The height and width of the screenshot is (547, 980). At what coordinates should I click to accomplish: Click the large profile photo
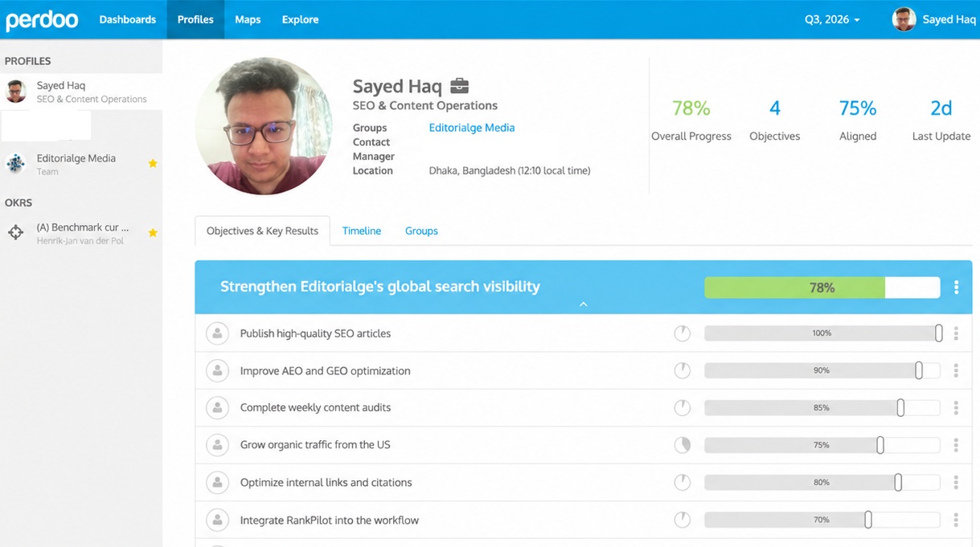[264, 126]
